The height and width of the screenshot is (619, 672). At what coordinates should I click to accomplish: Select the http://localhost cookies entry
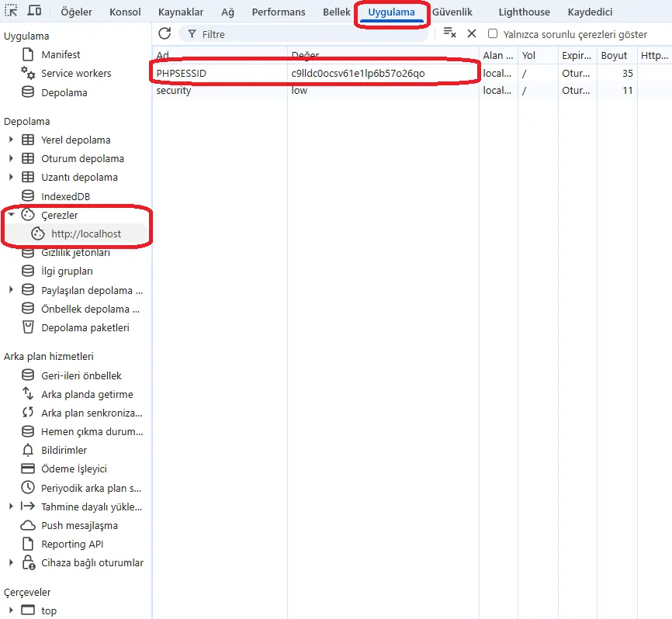(x=86, y=234)
